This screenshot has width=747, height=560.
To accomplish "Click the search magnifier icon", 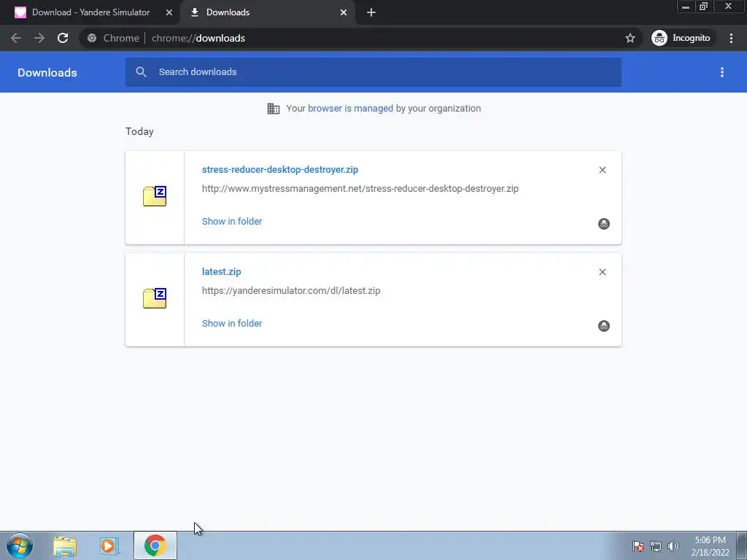I will 141,72.
